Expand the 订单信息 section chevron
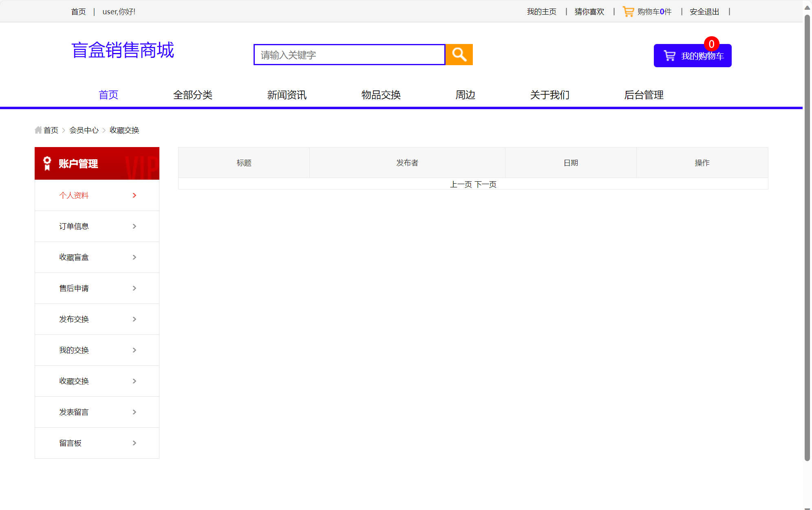 coord(134,226)
